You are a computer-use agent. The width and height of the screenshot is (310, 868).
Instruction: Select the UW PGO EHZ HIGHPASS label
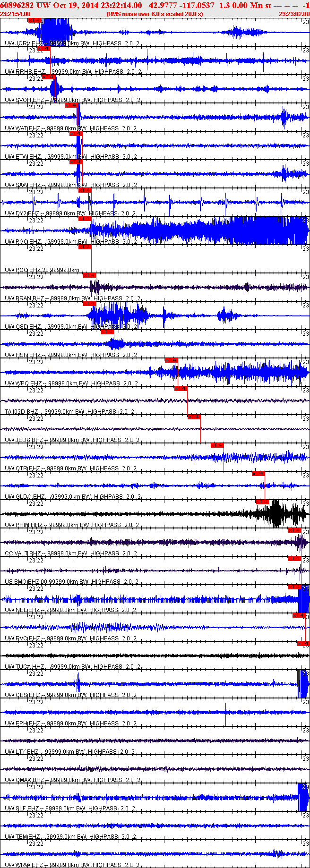[x=71, y=242]
